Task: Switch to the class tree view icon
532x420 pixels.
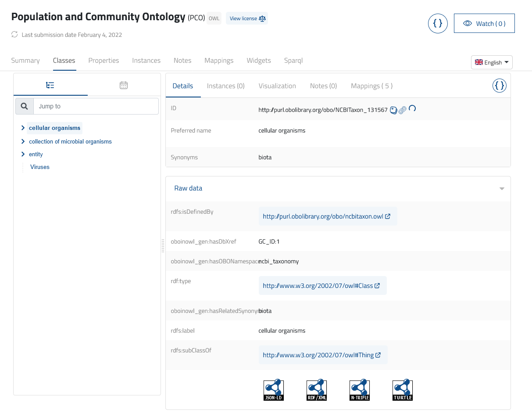Action: point(50,85)
